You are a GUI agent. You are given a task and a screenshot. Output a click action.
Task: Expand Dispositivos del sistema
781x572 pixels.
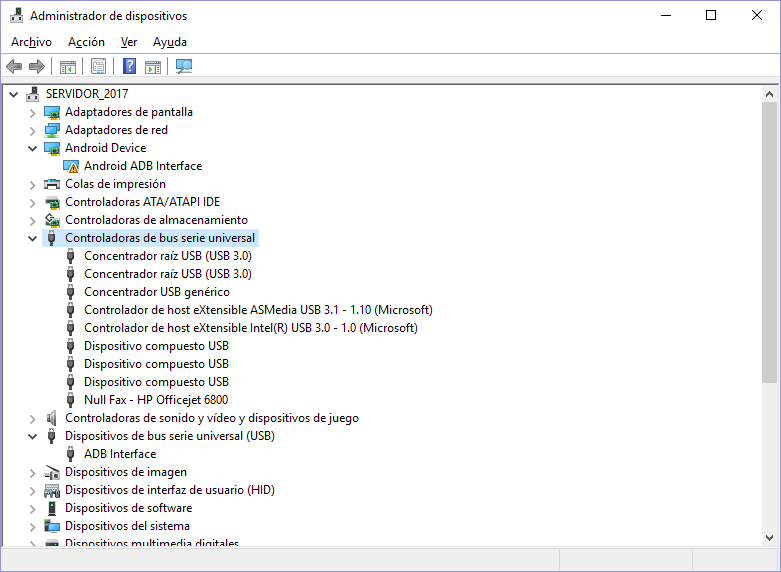point(32,527)
